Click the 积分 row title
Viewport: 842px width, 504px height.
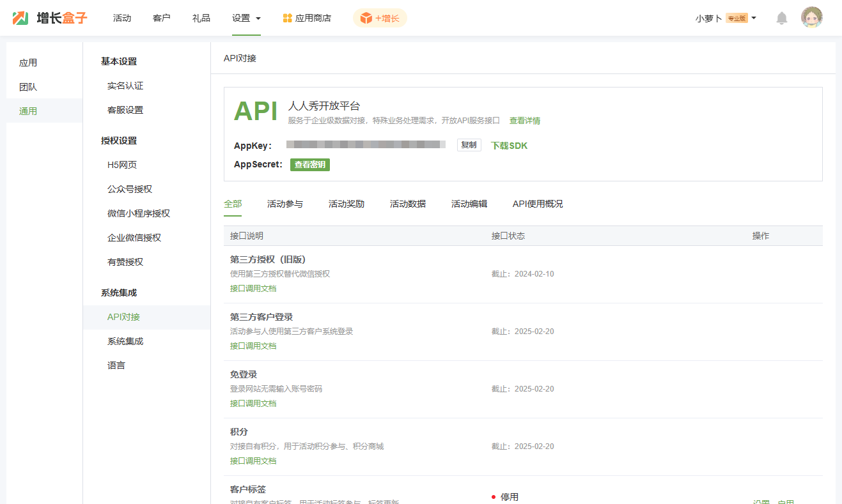pos(239,432)
